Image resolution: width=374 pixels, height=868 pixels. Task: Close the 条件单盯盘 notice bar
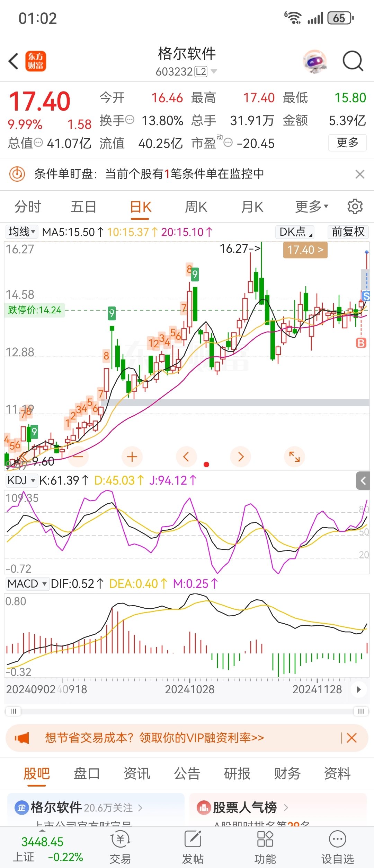click(360, 174)
